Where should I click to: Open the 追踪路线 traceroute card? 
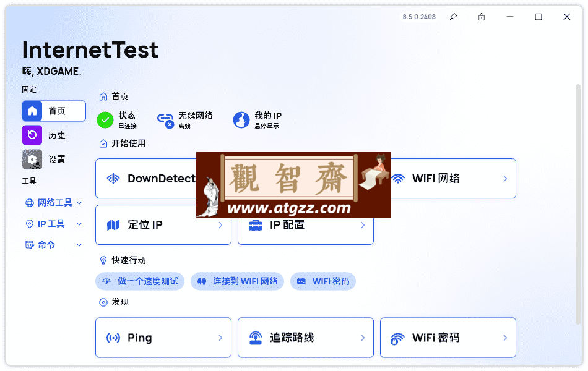pos(306,338)
